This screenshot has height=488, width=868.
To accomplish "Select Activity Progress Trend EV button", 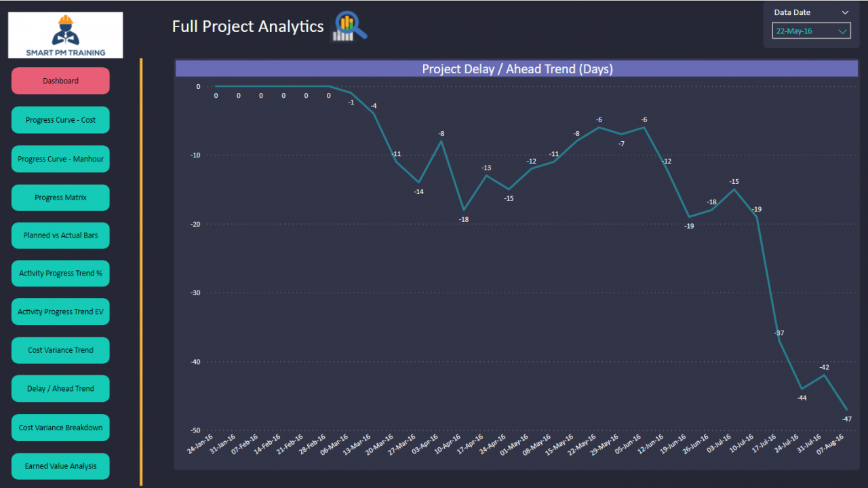I will point(60,312).
